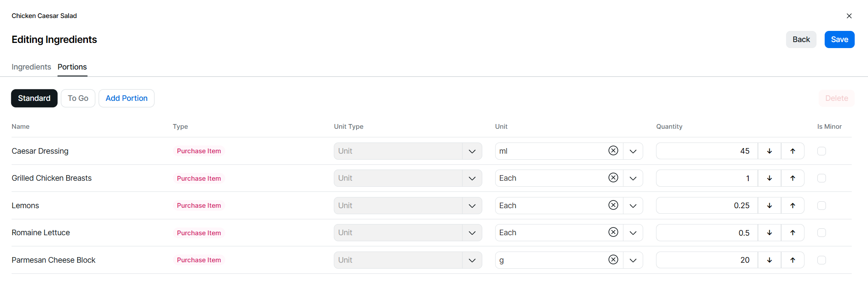Switch to the Ingredients tab

pyautogui.click(x=31, y=67)
